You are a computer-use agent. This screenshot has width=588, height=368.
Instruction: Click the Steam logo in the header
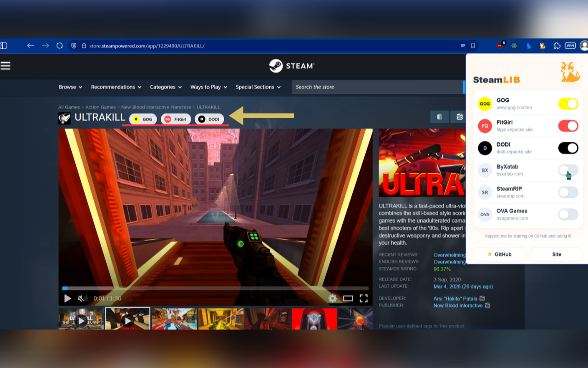[x=292, y=66]
